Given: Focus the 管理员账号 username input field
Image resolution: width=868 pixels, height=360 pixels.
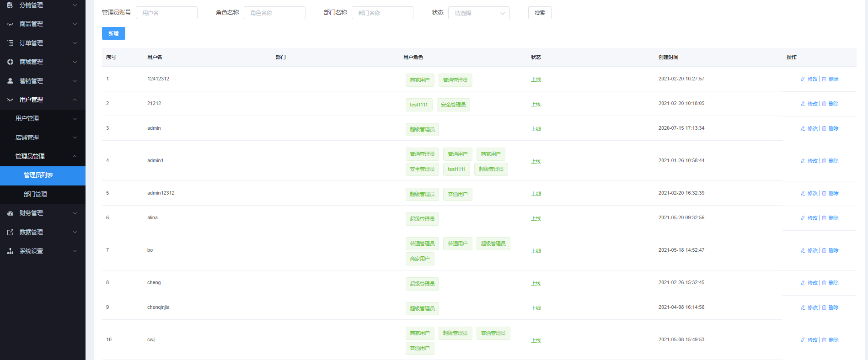Looking at the screenshot, I should 166,13.
